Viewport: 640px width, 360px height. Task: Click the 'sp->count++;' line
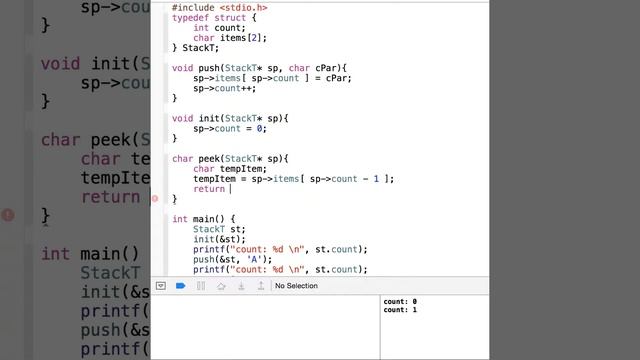click(x=224, y=88)
